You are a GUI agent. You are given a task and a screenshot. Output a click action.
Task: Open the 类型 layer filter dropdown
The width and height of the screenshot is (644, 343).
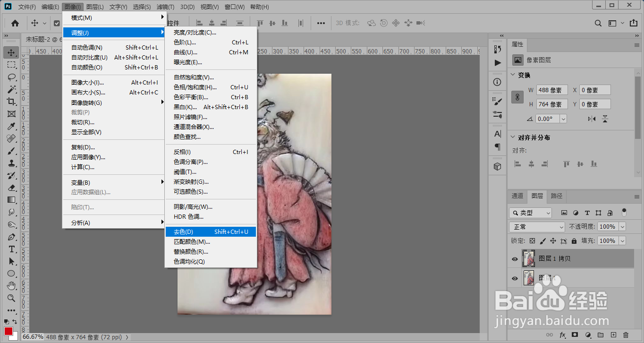(530, 213)
